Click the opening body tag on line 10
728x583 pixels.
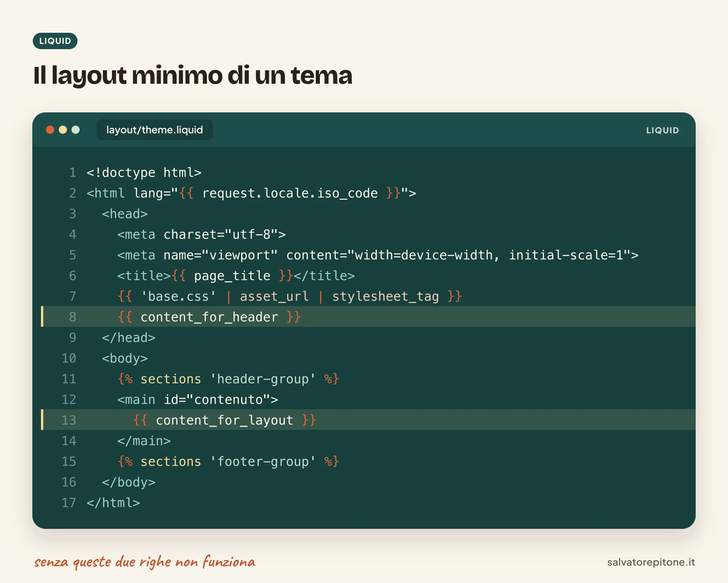125,358
